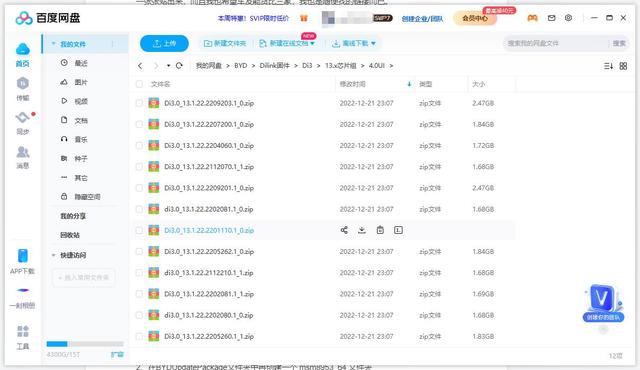Open the Sync section icon
The image size is (640, 370).
pos(22,117)
